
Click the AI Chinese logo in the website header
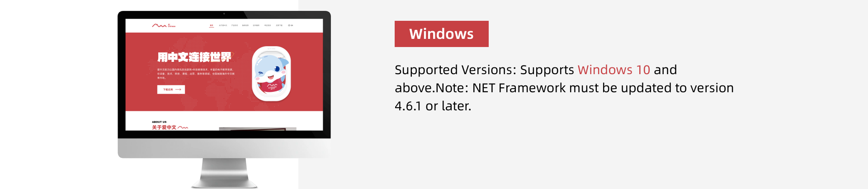(163, 25)
